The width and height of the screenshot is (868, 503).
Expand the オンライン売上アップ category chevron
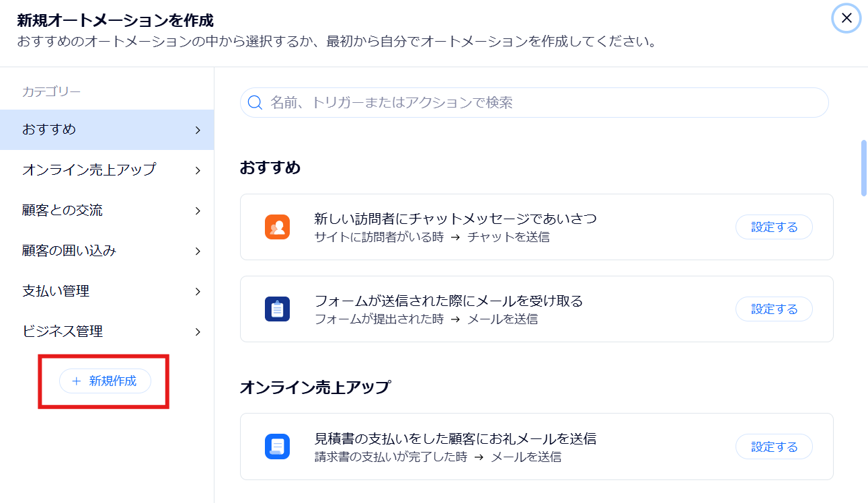(x=198, y=170)
